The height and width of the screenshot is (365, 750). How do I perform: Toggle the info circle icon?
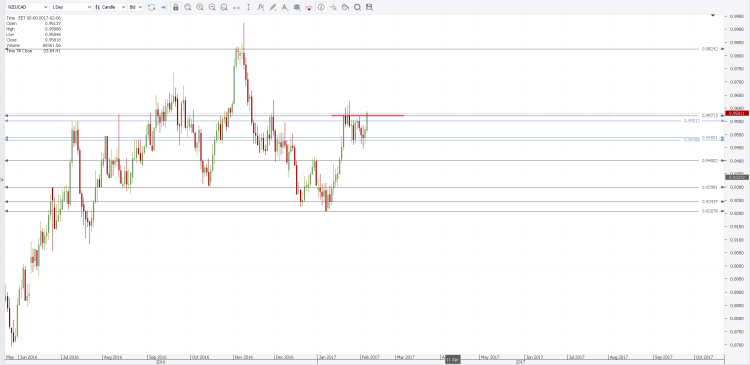[321, 7]
